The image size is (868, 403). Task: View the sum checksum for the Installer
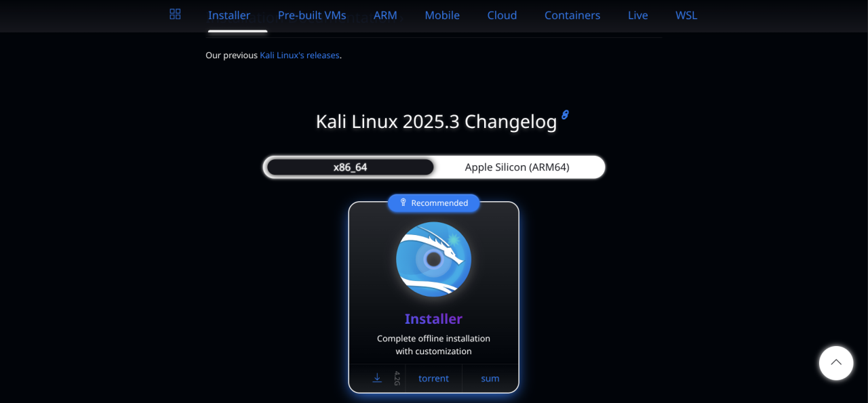pyautogui.click(x=490, y=378)
